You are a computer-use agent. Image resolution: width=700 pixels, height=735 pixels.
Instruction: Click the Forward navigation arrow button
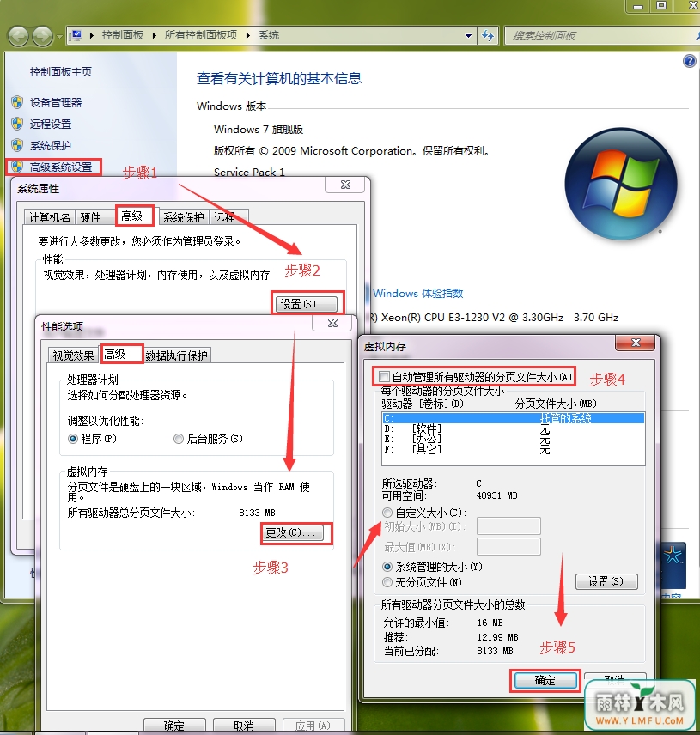point(42,36)
